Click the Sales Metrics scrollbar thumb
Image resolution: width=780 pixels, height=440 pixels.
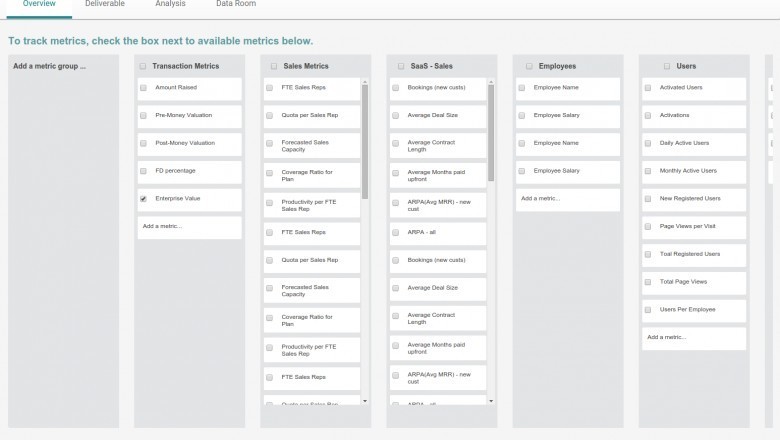365,142
